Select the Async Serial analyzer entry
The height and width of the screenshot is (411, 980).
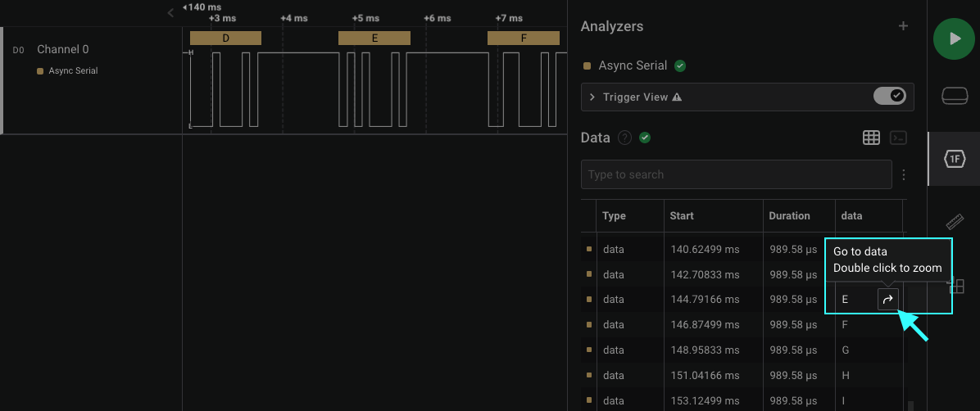click(633, 65)
